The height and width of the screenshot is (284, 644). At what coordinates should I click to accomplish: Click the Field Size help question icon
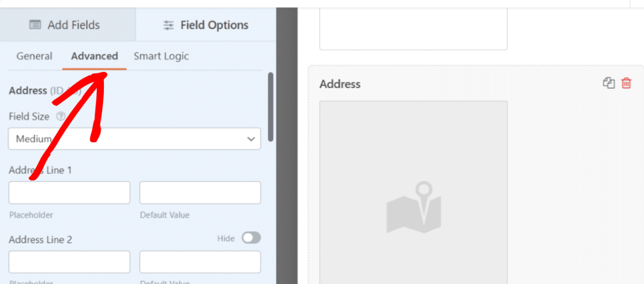coord(61,117)
